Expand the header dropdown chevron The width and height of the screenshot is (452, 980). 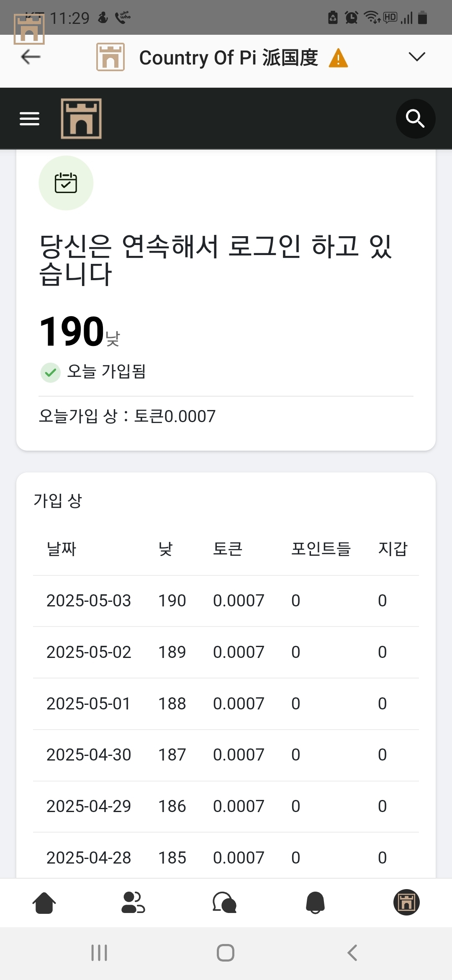coord(417,57)
